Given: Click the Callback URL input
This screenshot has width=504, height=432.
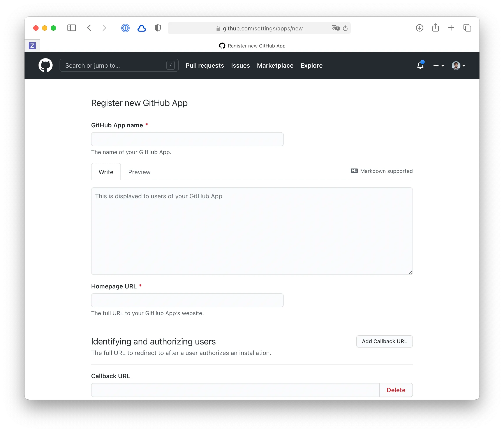Looking at the screenshot, I should click(x=235, y=390).
